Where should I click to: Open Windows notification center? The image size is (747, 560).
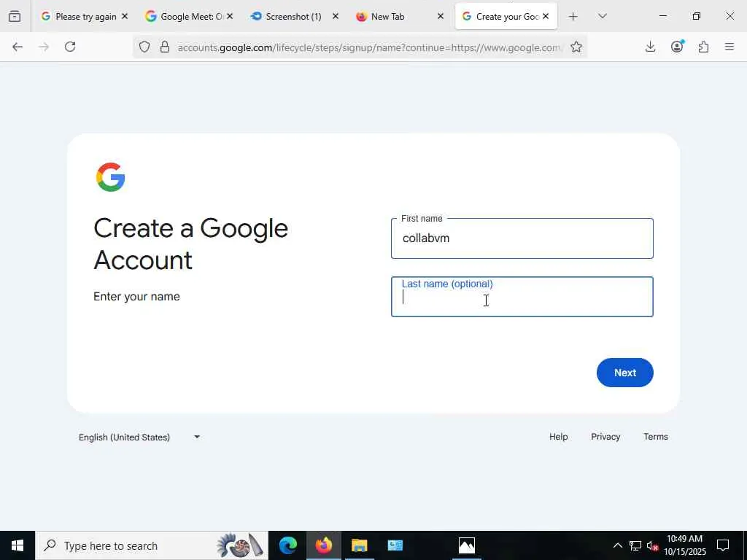pyautogui.click(x=723, y=545)
